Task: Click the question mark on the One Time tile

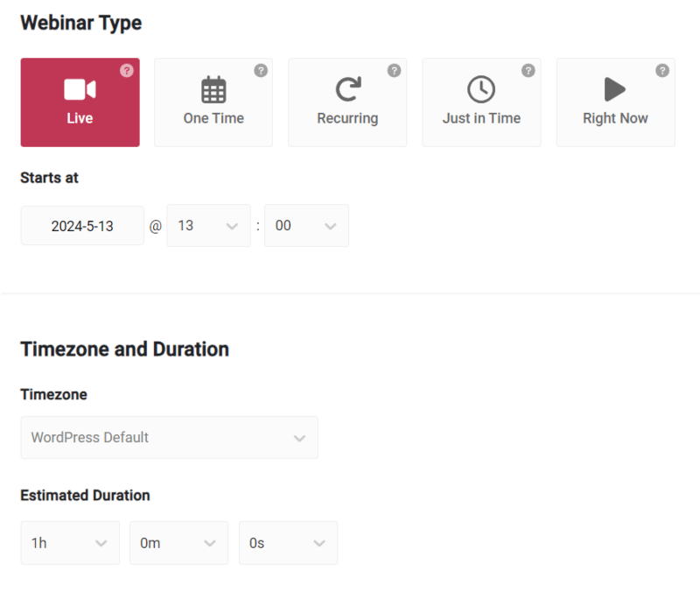Action: pyautogui.click(x=260, y=70)
